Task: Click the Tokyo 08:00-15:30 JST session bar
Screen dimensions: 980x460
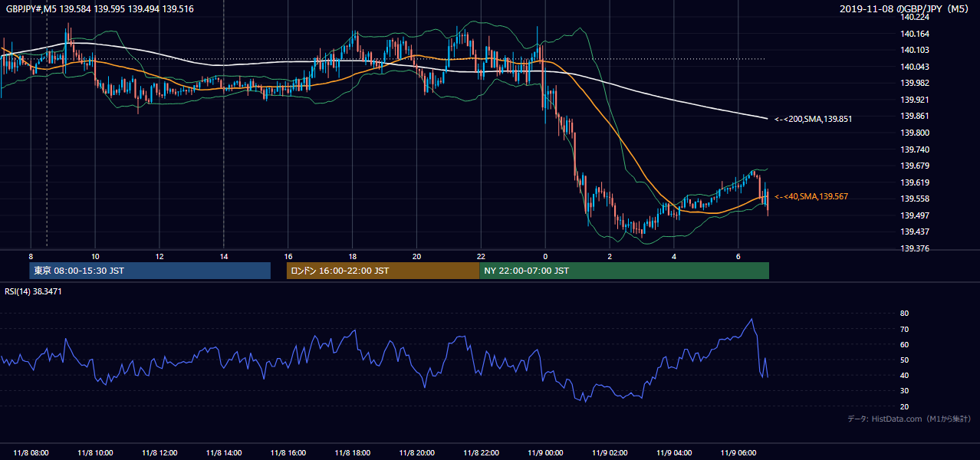Action: tap(150, 271)
